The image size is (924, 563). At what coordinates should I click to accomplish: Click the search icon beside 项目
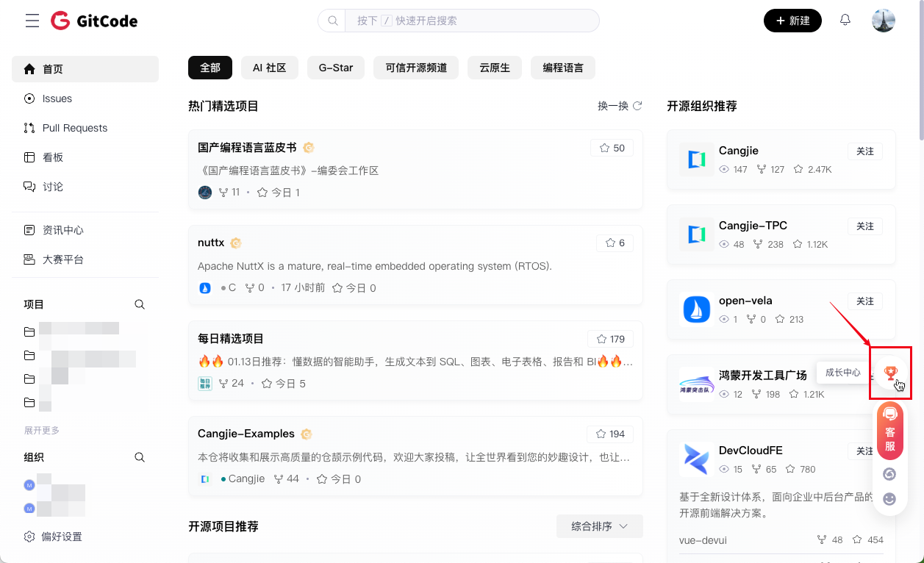pyautogui.click(x=140, y=304)
